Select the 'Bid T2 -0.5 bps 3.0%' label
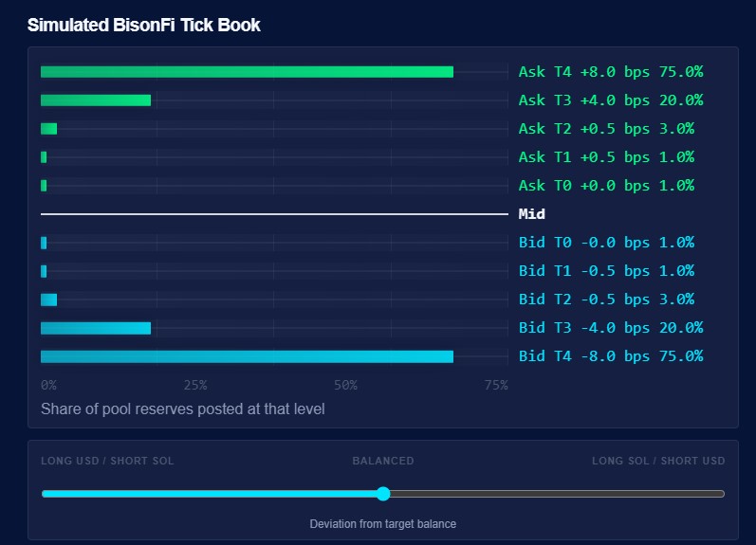 (606, 300)
